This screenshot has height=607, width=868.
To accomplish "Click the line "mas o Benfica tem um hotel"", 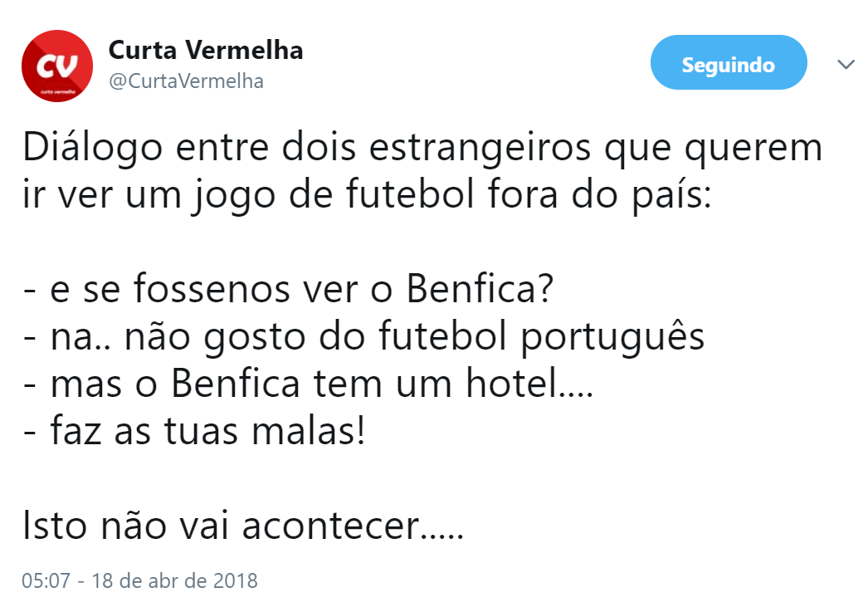I will 307,384.
